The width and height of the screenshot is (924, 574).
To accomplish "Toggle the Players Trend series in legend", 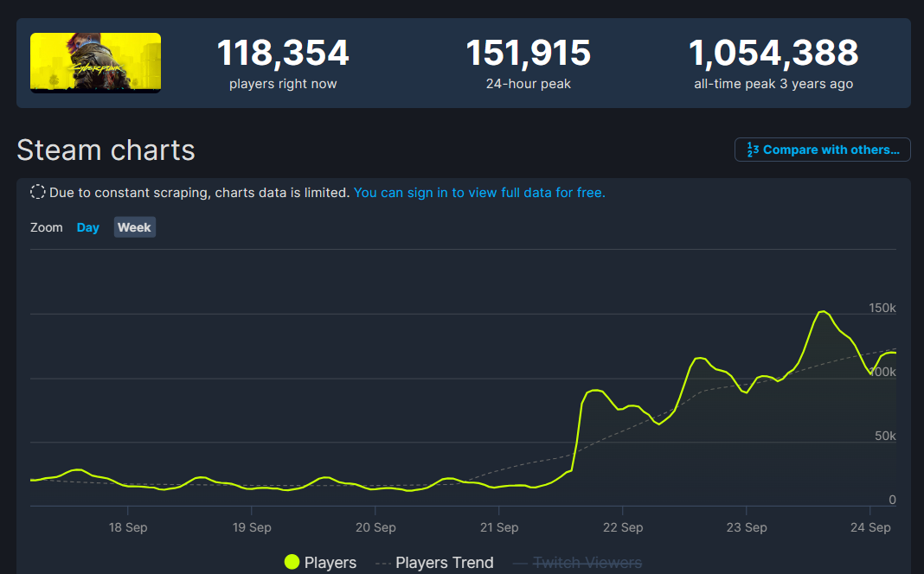I will (434, 562).
